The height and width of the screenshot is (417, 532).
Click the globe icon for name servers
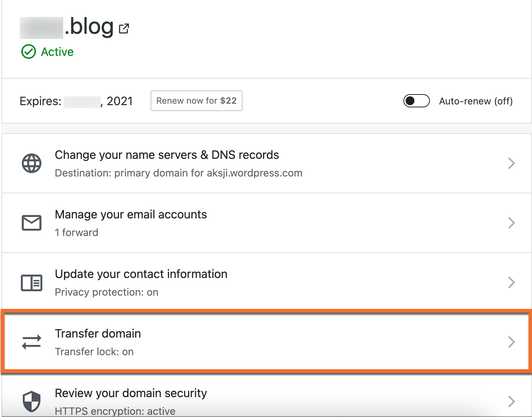pyautogui.click(x=31, y=163)
